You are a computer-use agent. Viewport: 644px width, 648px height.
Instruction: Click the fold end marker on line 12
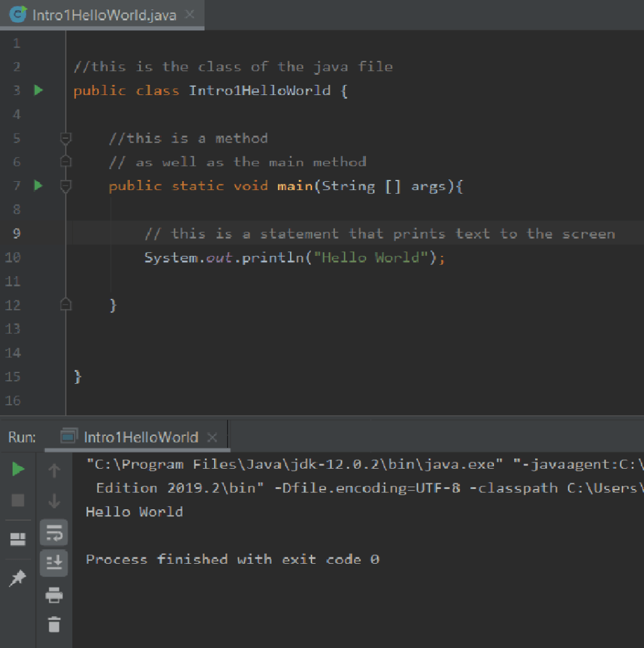click(x=65, y=305)
